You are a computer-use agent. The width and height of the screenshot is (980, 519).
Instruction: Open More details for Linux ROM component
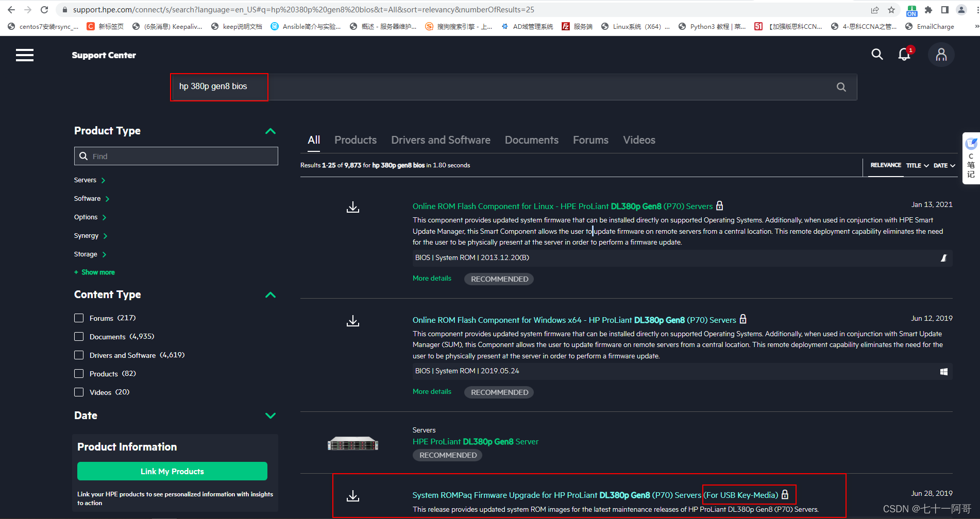[432, 279]
